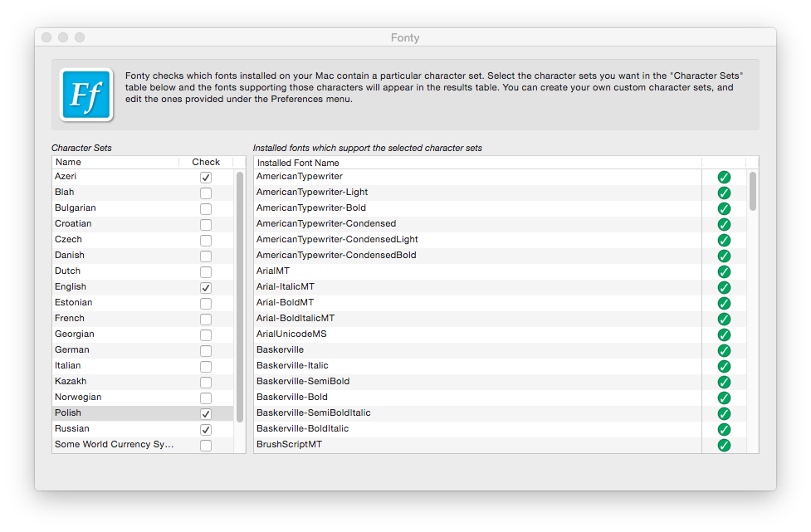The width and height of the screenshot is (811, 532).
Task: Select the Arial-BoldItalicMT font name
Action: [x=296, y=318]
